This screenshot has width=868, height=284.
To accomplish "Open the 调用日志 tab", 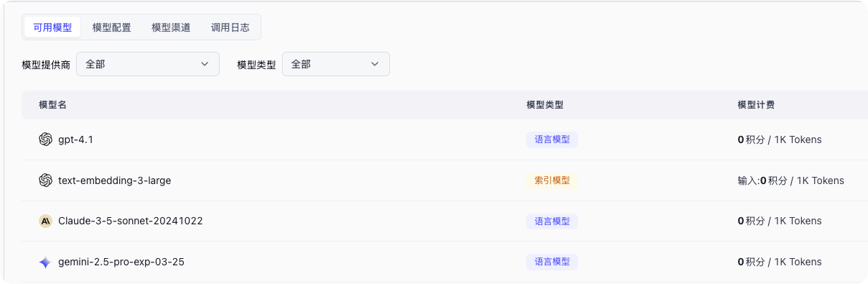I will 230,27.
